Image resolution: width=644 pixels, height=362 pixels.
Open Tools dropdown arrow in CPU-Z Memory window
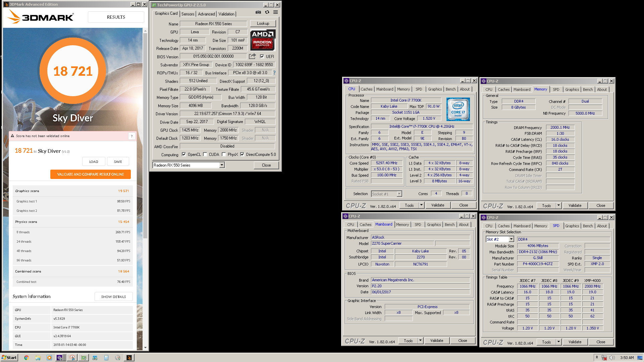558,205
